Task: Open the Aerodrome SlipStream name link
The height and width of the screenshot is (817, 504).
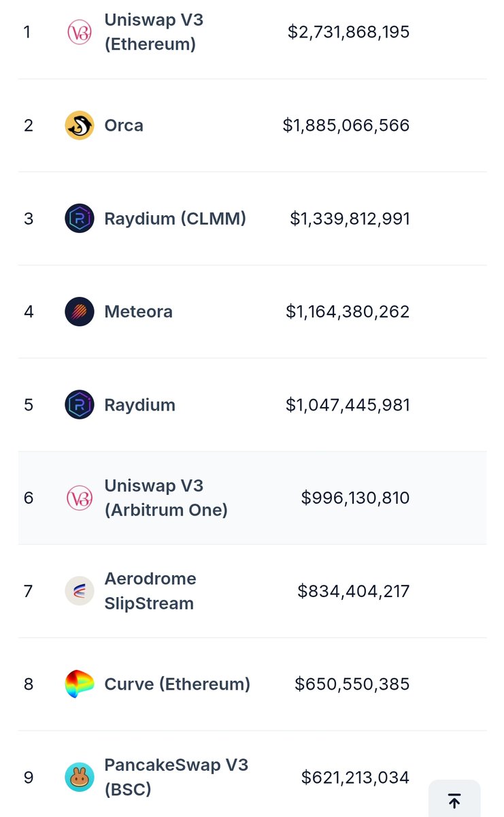Action: tap(150, 591)
